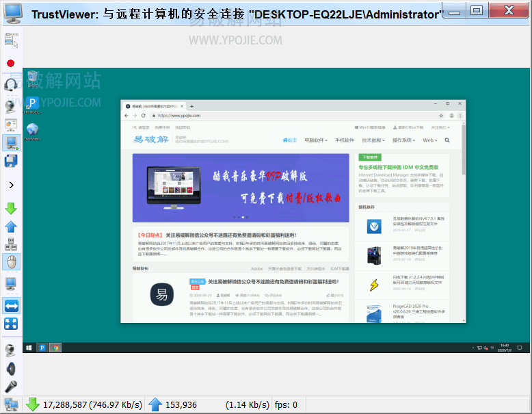The height and width of the screenshot is (414, 532).
Task: Select phpstudy shortcut on remote desktop
Action: (32, 105)
